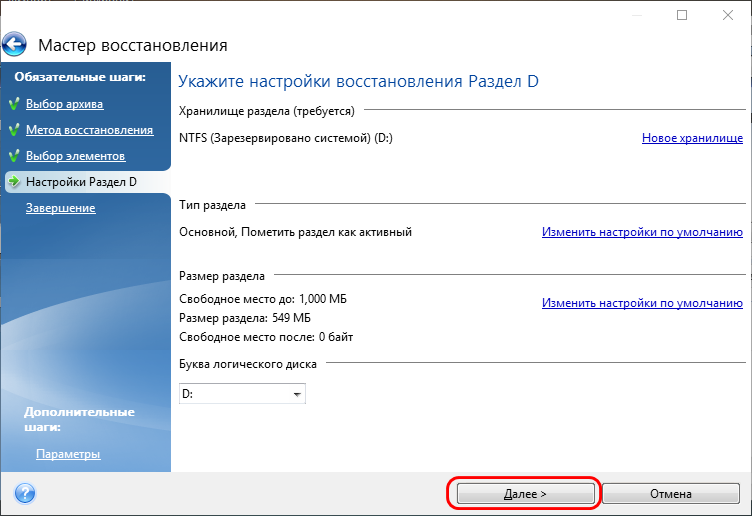The height and width of the screenshot is (516, 752).
Task: Expand the drive letter dropdown arrow
Action: coord(297,394)
